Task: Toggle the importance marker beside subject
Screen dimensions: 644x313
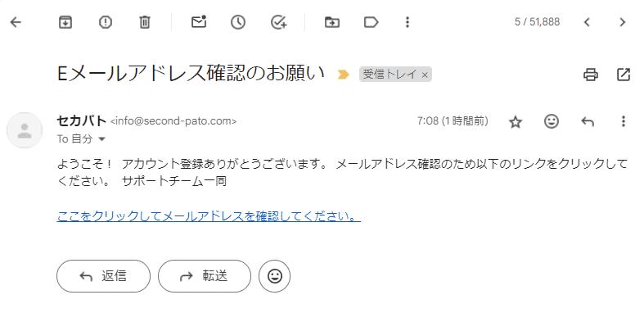Action: [x=343, y=75]
